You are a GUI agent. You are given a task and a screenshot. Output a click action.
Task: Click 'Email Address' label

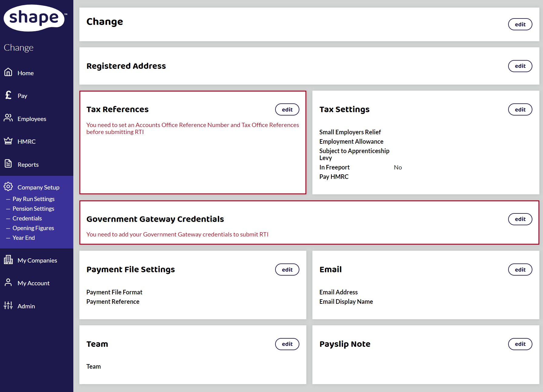pyautogui.click(x=338, y=292)
